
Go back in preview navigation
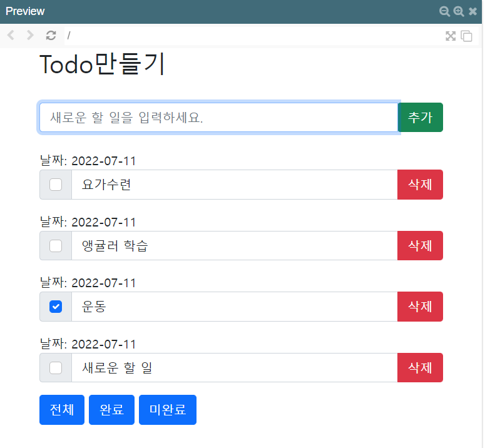(x=11, y=36)
